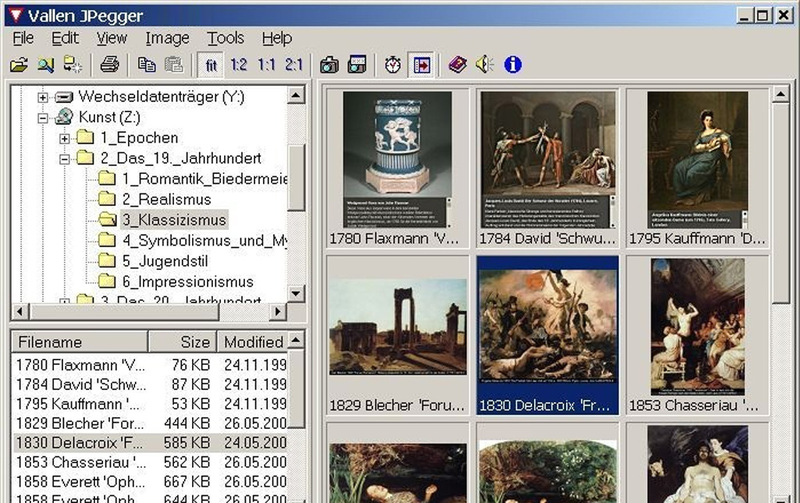800x503 pixels.
Task: Select the 667 KB Everett file row
Action: (150, 482)
